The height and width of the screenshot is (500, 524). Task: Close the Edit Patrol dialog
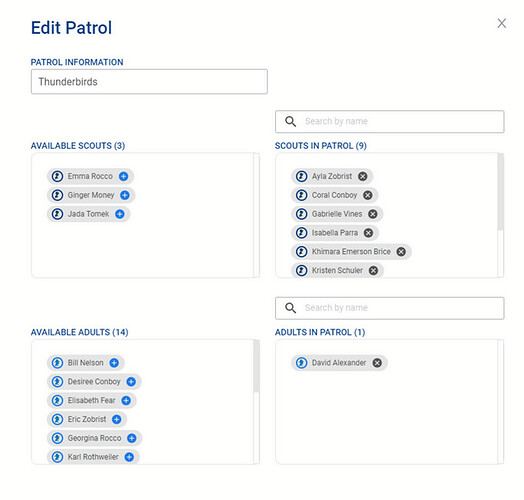tap(502, 23)
